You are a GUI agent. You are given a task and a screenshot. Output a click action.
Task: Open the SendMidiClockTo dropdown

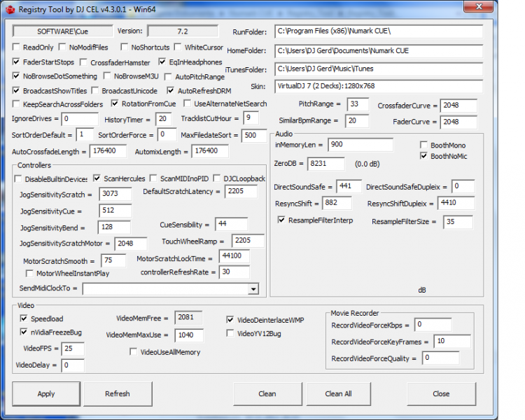[x=253, y=288]
